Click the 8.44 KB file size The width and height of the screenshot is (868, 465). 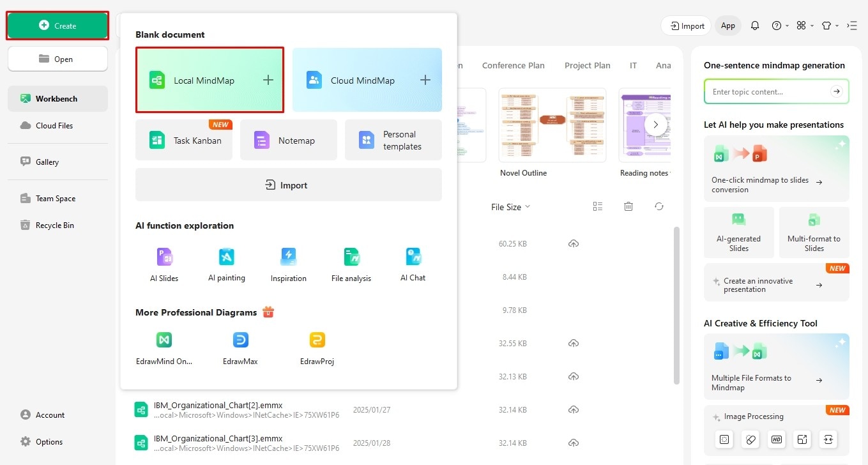(x=515, y=277)
